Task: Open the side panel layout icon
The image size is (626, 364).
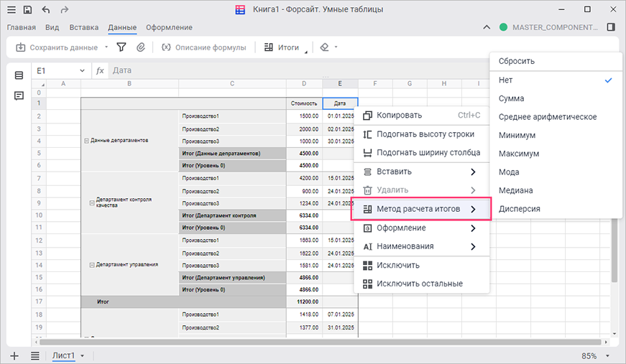Action: tap(611, 27)
